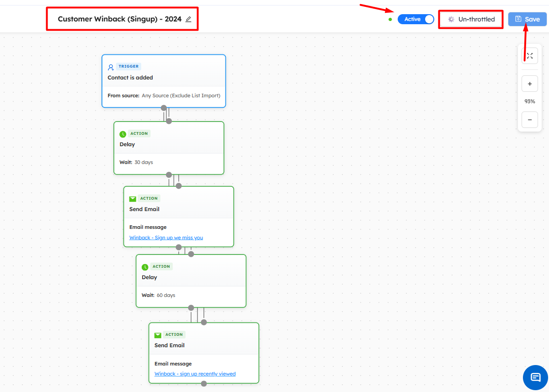
Task: Save the workflow
Action: (x=527, y=19)
